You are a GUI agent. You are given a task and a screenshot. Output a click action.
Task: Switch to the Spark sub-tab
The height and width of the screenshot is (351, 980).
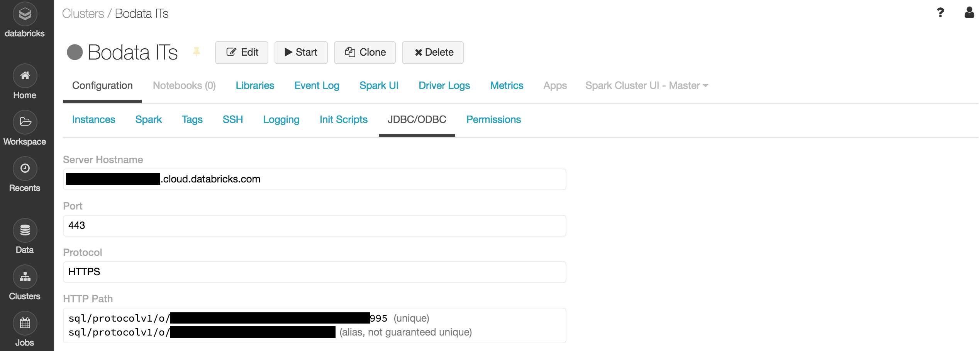click(x=148, y=119)
